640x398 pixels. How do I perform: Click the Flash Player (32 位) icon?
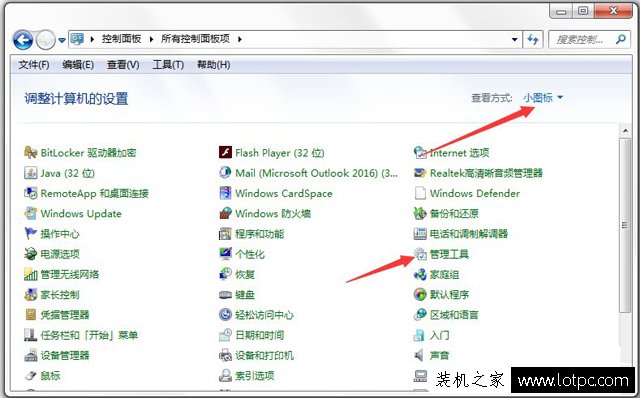[x=225, y=153]
